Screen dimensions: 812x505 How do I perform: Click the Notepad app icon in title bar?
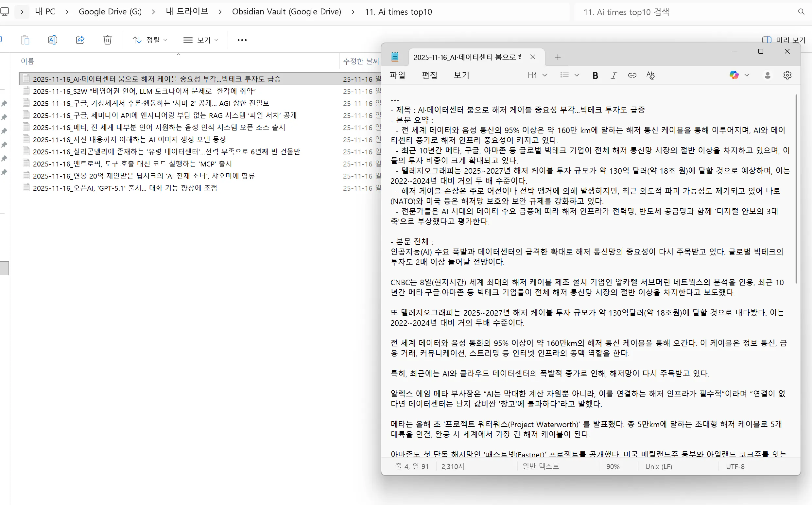click(x=395, y=57)
